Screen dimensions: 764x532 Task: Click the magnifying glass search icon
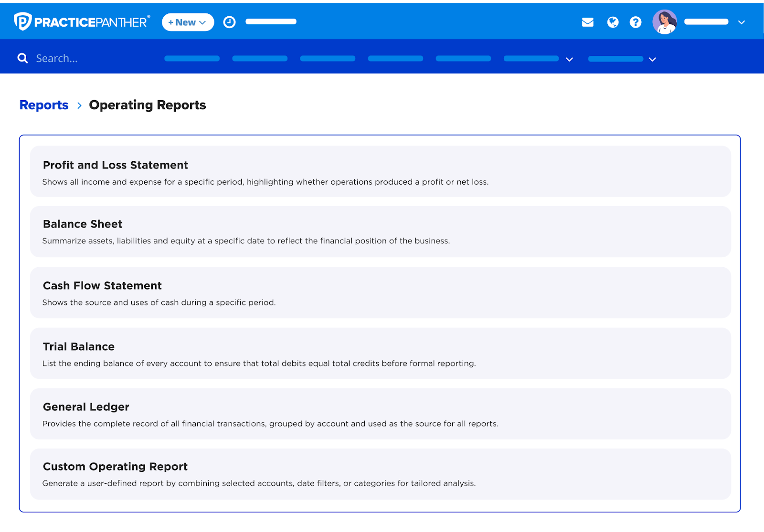pyautogui.click(x=22, y=58)
